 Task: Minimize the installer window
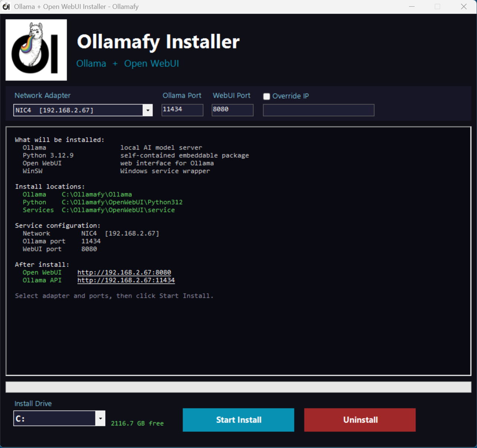412,7
